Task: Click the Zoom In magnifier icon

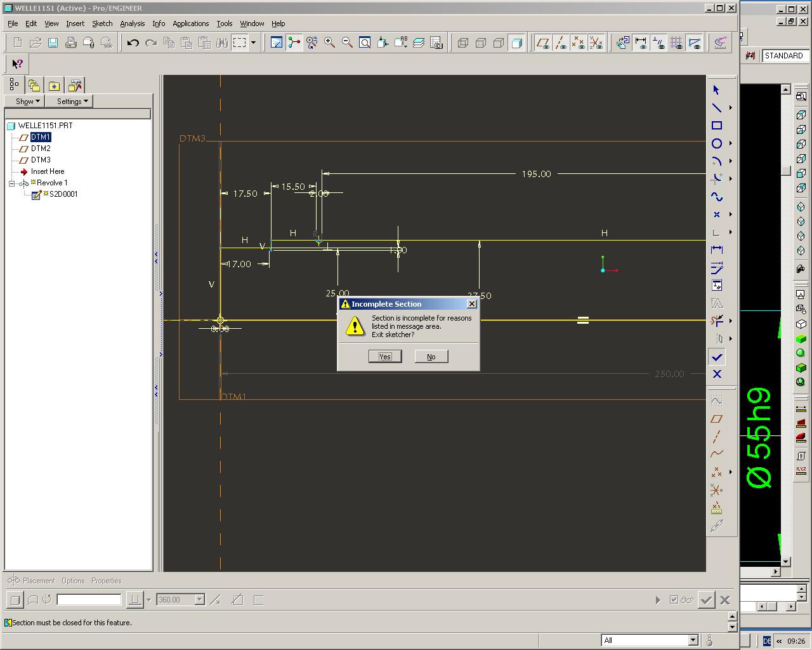Action: (329, 43)
